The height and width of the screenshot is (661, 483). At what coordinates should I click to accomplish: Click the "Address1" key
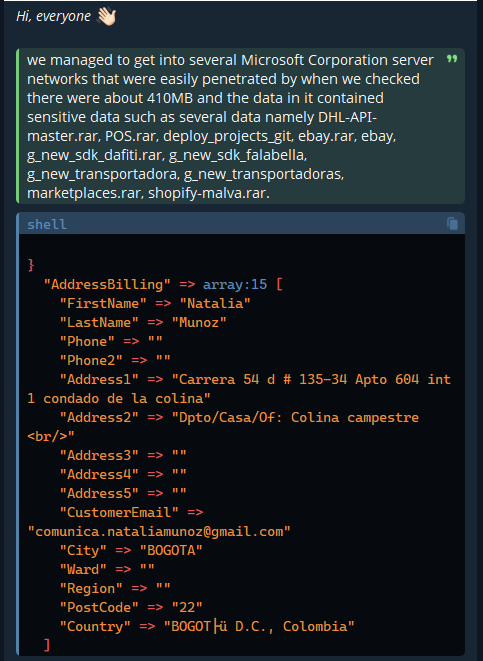pos(99,379)
